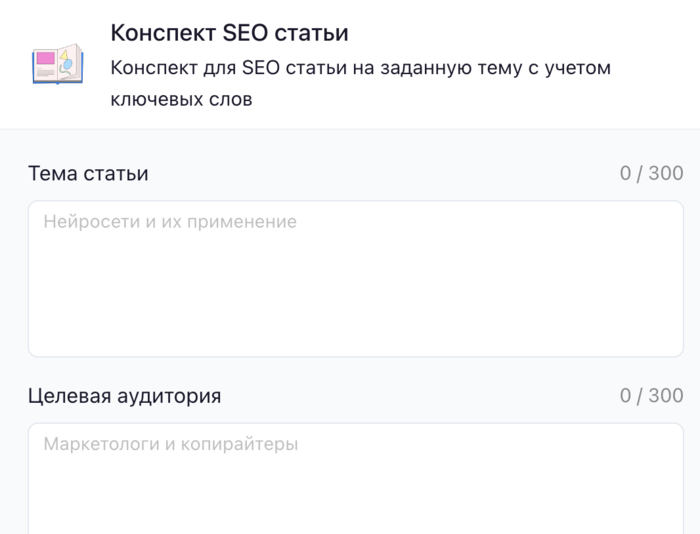Click the "Целевая аудитория" field label
The height and width of the screenshot is (534, 700).
coord(125,395)
